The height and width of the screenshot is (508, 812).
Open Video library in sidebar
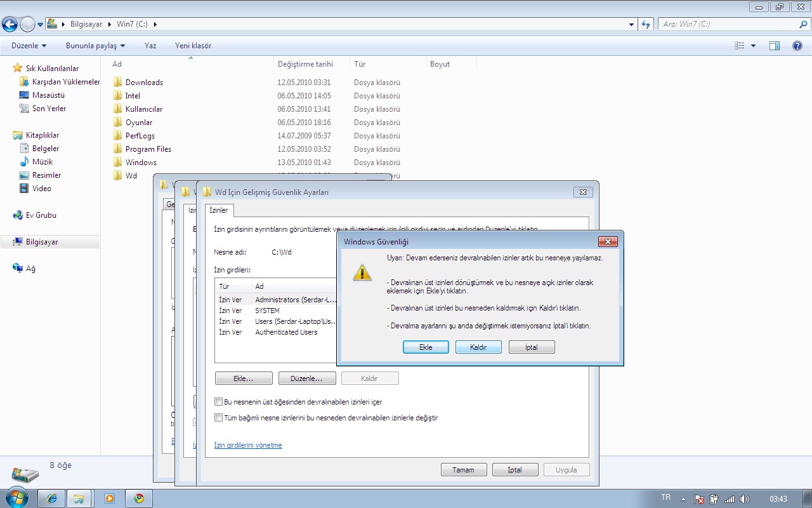click(x=42, y=189)
